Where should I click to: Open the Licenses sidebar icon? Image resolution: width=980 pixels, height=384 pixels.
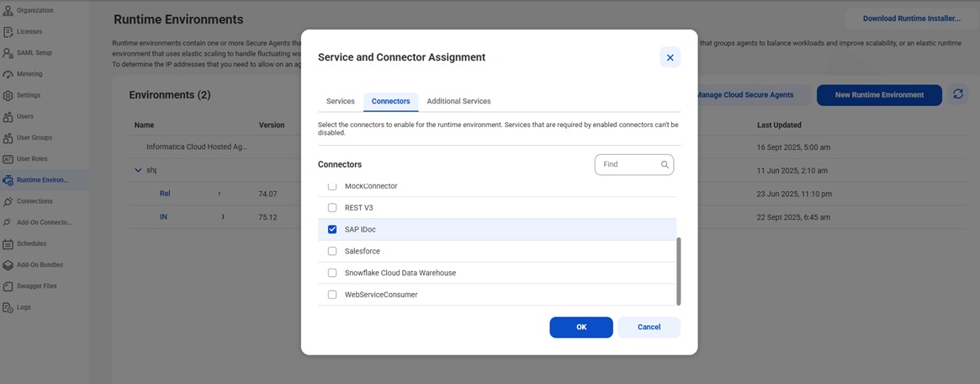(x=8, y=32)
